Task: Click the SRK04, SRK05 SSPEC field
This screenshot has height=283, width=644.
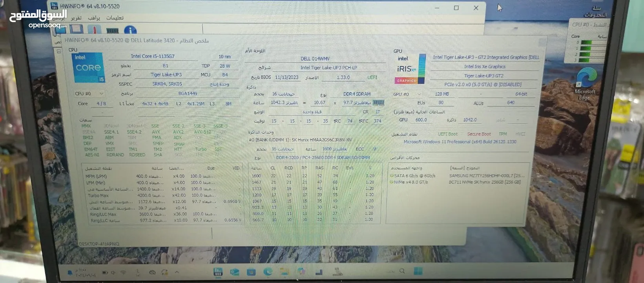Action: click(x=167, y=84)
